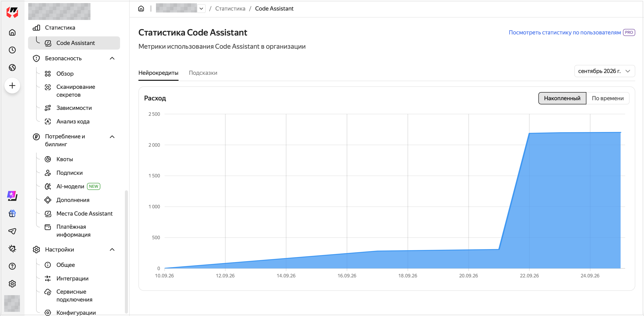Select Накопленный chart mode
Viewport: 644px width, 316px height.
click(562, 98)
